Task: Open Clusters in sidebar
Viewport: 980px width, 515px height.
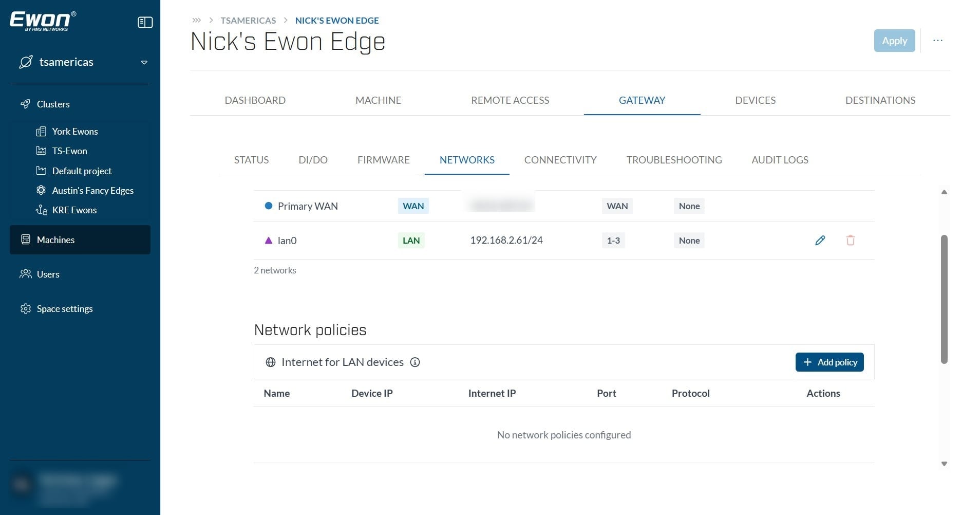Action: point(53,104)
